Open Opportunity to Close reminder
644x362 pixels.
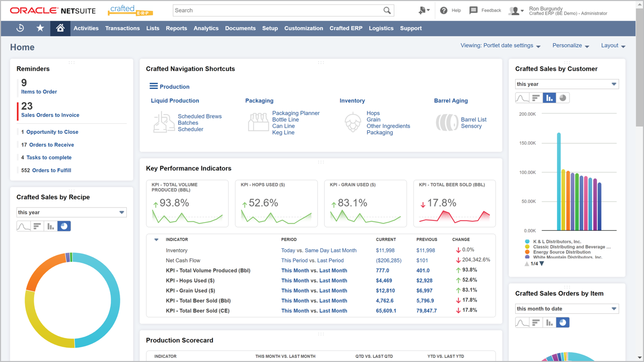[x=52, y=132]
